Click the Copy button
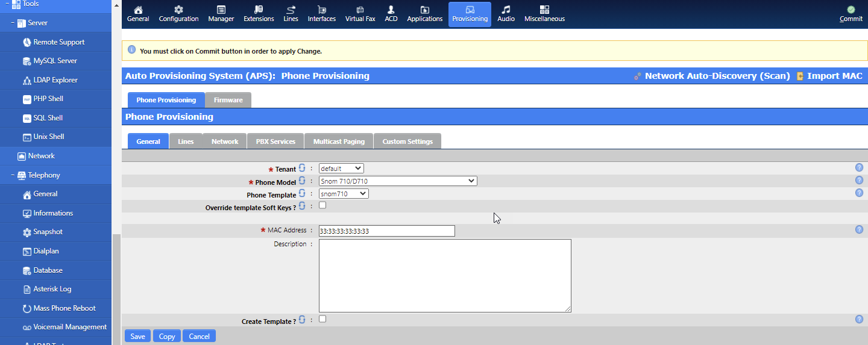 click(167, 336)
